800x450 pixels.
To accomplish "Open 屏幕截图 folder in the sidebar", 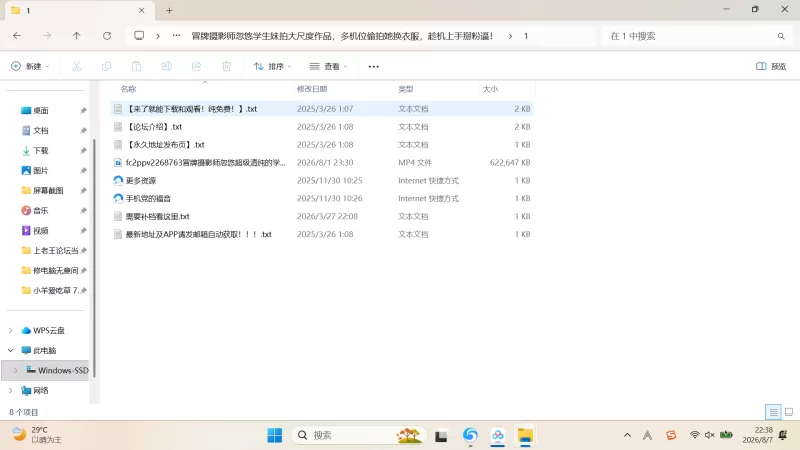I will pyautogui.click(x=48, y=190).
